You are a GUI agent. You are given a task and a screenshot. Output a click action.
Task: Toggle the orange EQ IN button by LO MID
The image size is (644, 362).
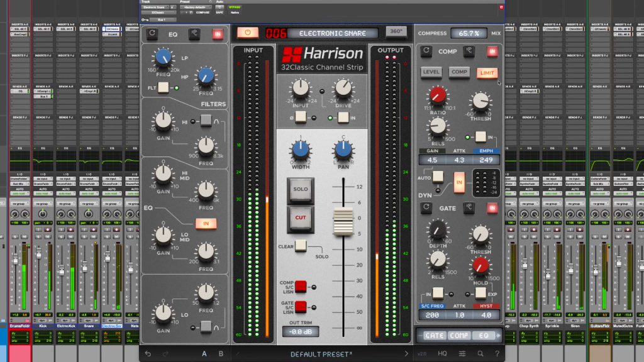pyautogui.click(x=206, y=224)
